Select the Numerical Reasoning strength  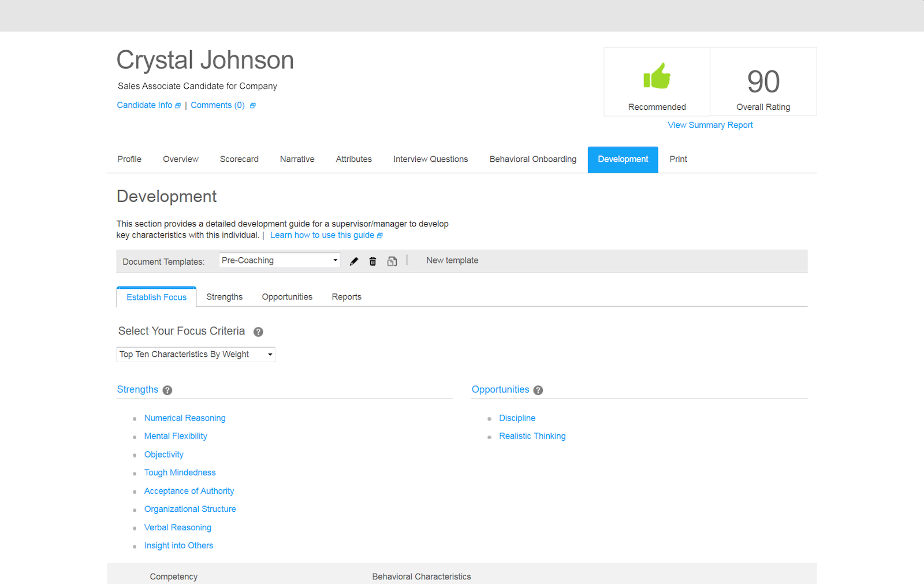[x=185, y=418]
